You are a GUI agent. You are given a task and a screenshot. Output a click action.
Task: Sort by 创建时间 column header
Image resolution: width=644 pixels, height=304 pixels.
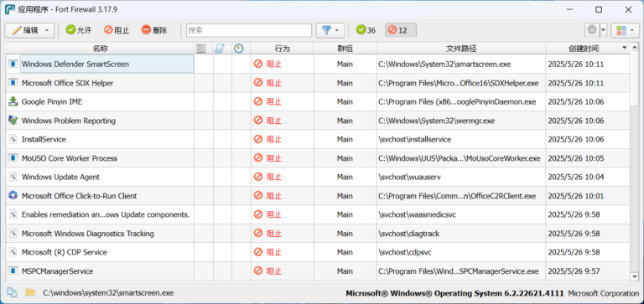coord(584,49)
